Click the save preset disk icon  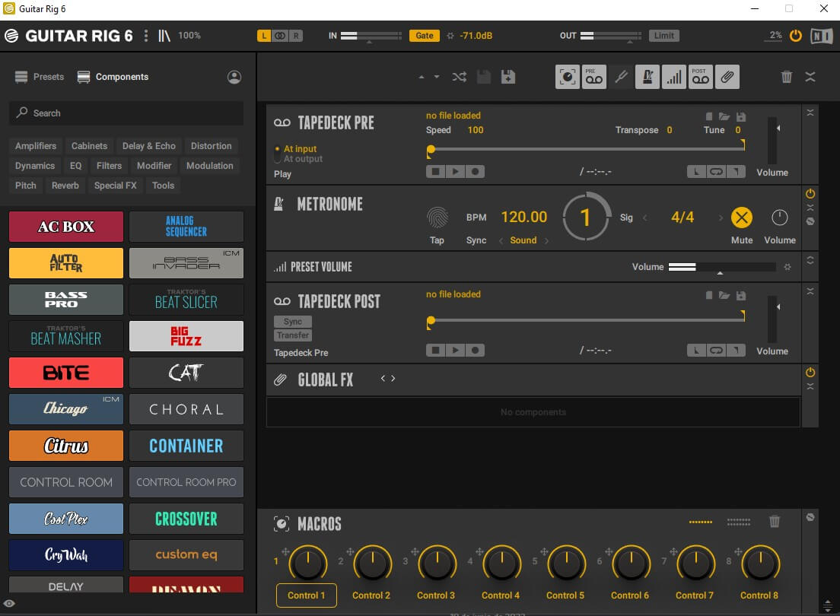tap(484, 77)
